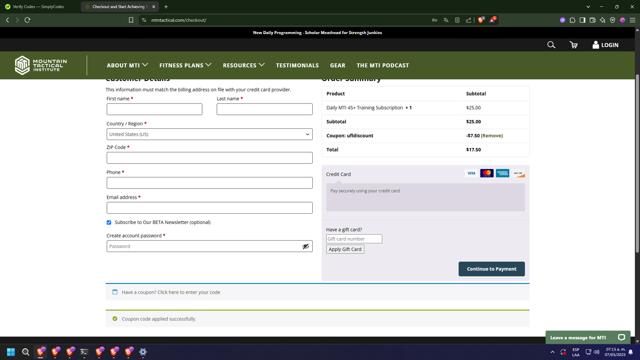Open new tab with plus button
The image size is (640, 360).
pyautogui.click(x=166, y=7)
